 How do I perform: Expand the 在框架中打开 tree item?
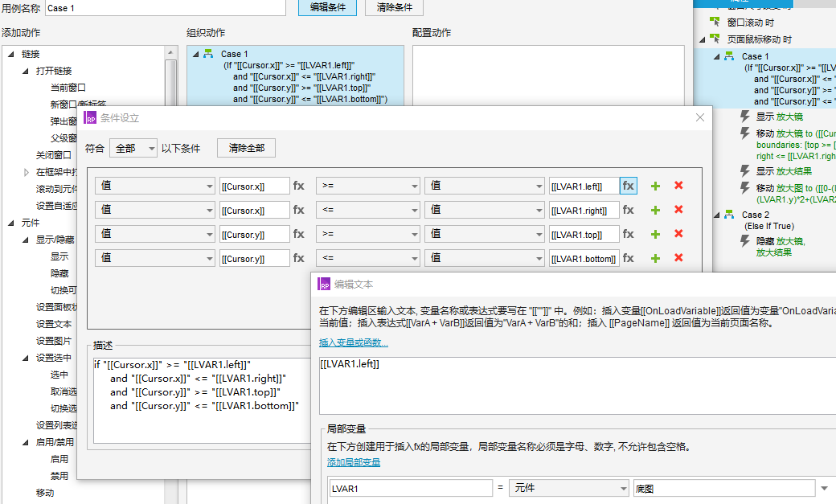coord(26,172)
